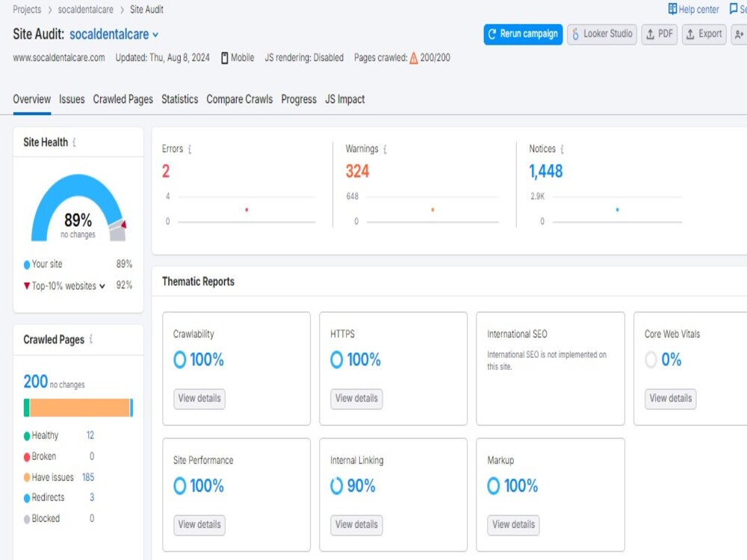Click the Errors info icon
Viewport: 747px width, 560px height.
[190, 149]
